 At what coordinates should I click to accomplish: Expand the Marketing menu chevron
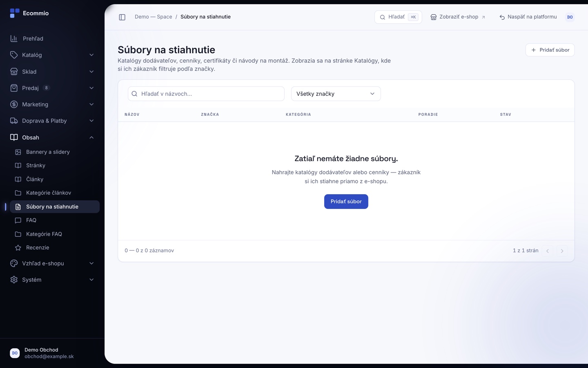[x=91, y=104]
